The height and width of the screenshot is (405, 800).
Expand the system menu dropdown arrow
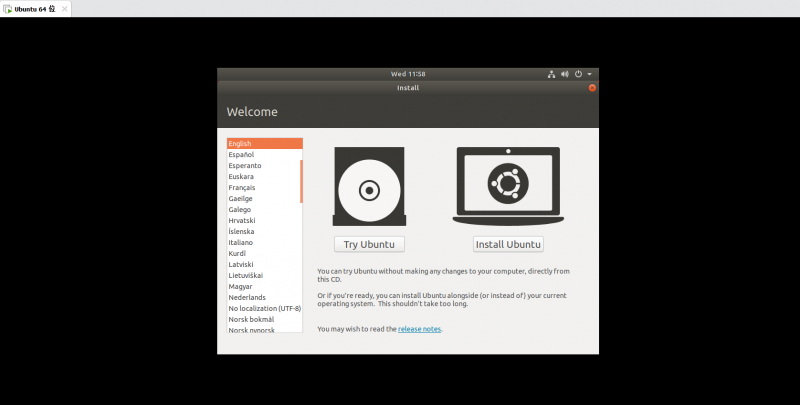[x=589, y=74]
